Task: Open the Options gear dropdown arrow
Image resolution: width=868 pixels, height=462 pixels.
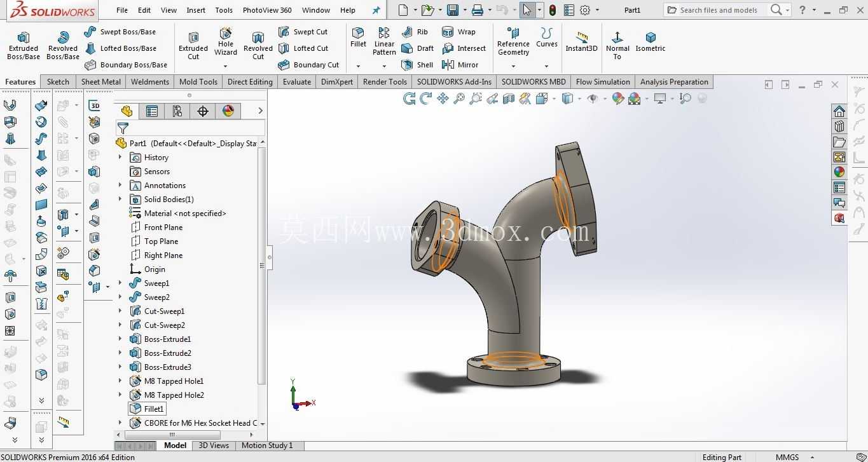Action: pos(597,10)
